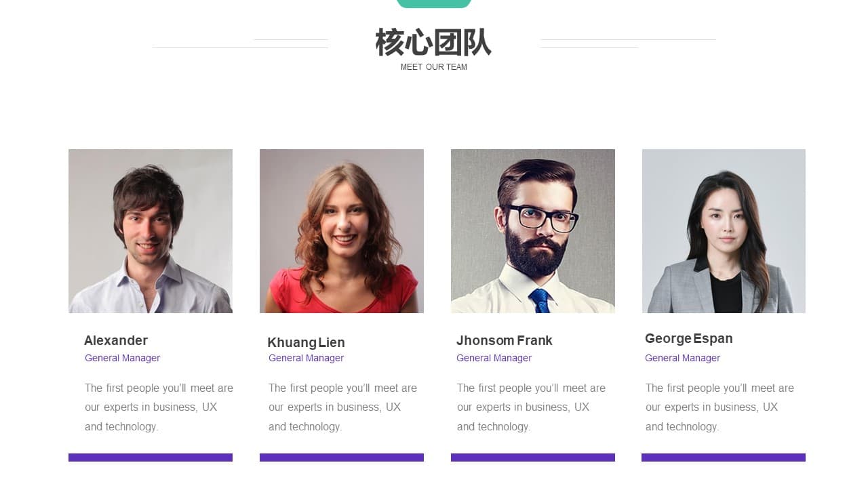Click General Manager under Khuang Lien

click(x=307, y=358)
